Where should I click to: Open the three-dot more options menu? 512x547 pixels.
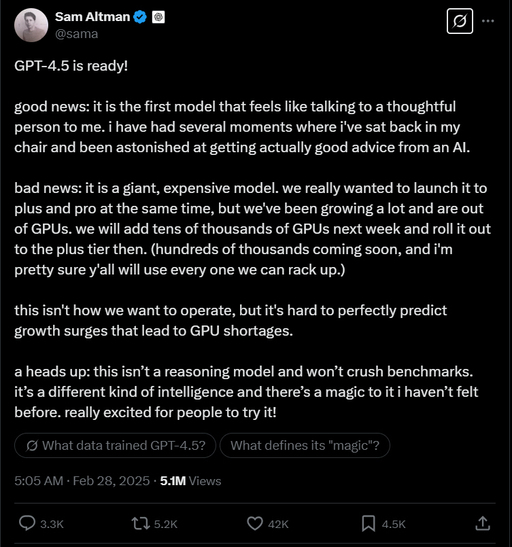(x=488, y=21)
